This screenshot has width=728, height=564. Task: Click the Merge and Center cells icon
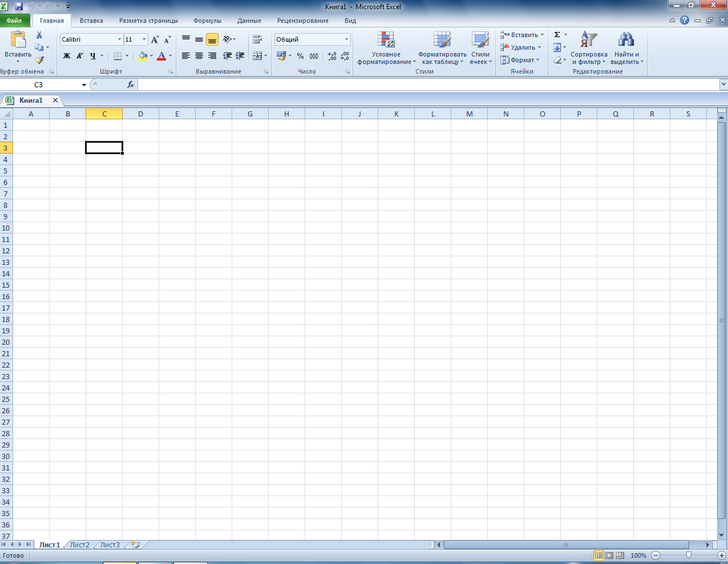(x=257, y=56)
